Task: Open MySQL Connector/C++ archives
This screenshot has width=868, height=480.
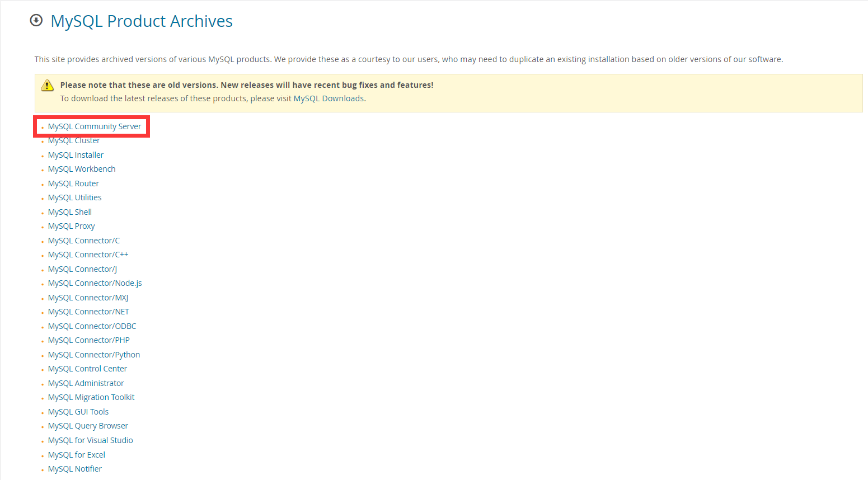Action: point(88,255)
